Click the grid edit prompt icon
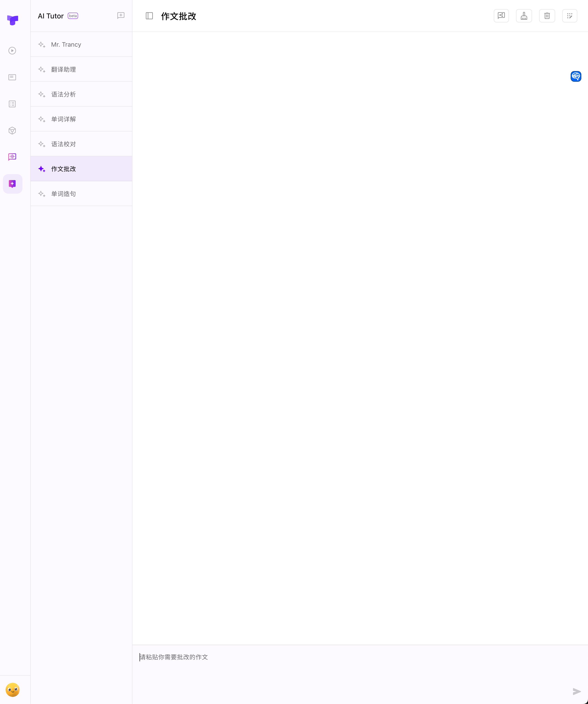Image resolution: width=588 pixels, height=704 pixels. pos(570,16)
